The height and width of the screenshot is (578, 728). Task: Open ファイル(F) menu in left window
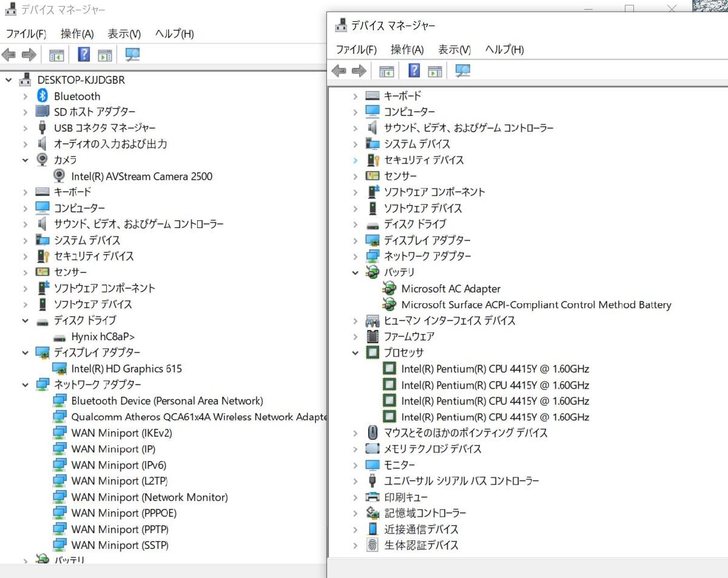(x=25, y=34)
